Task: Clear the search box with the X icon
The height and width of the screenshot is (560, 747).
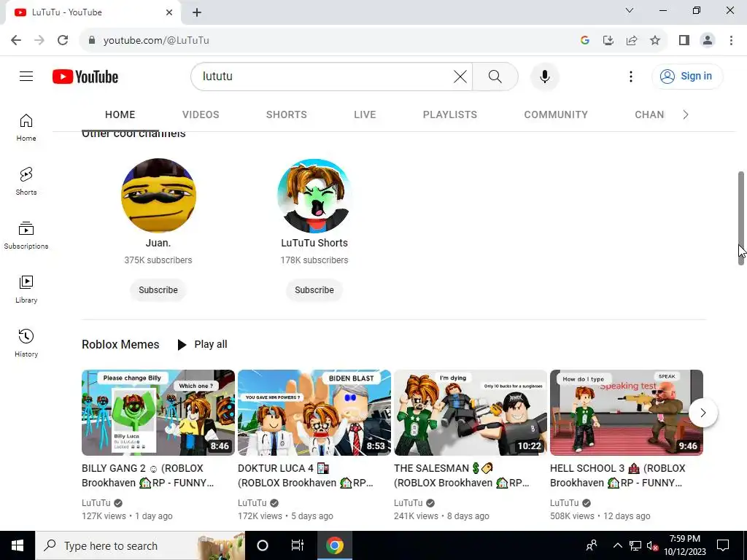Action: (x=460, y=76)
